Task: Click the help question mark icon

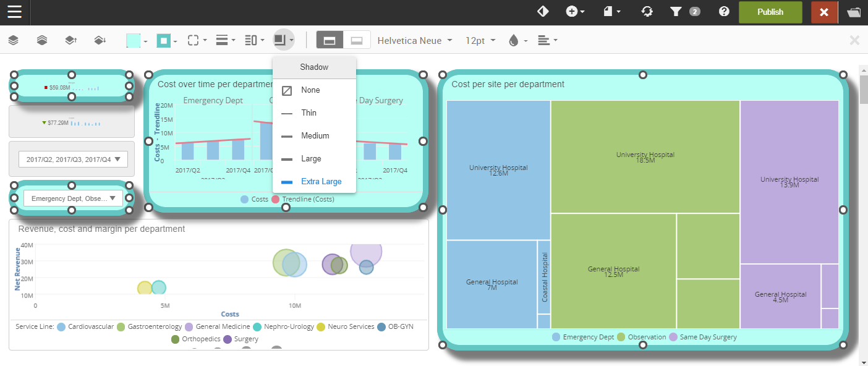Action: (x=724, y=12)
